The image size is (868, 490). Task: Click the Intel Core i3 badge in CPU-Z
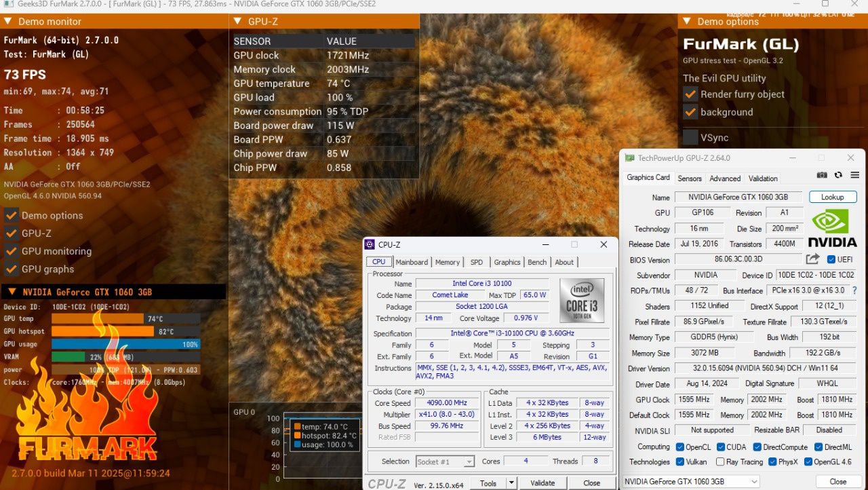click(x=581, y=300)
